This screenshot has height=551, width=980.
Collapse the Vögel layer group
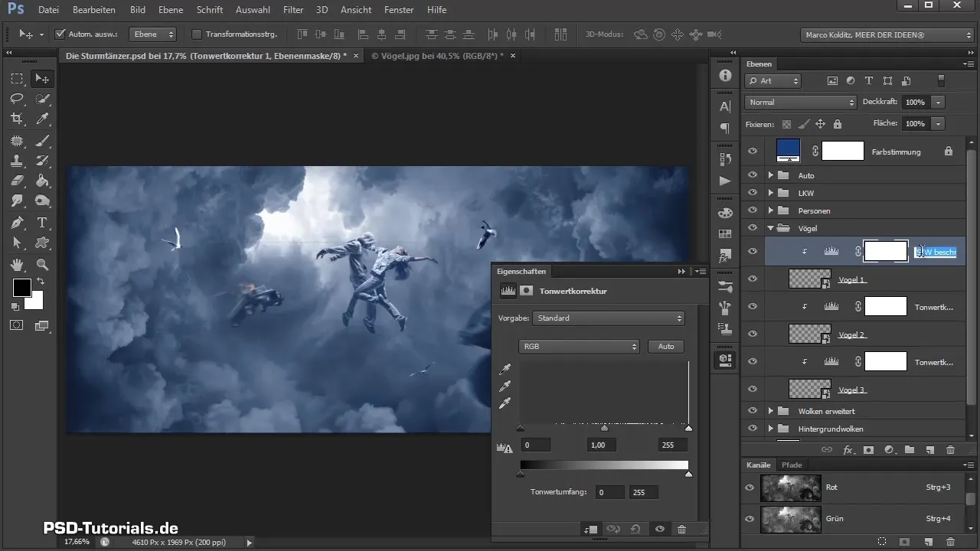click(771, 228)
